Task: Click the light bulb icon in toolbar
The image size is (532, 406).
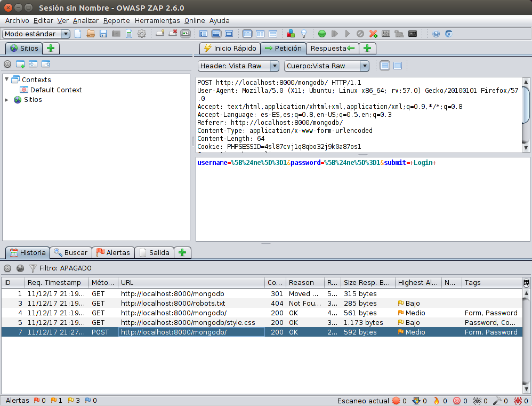Action: tap(304, 34)
